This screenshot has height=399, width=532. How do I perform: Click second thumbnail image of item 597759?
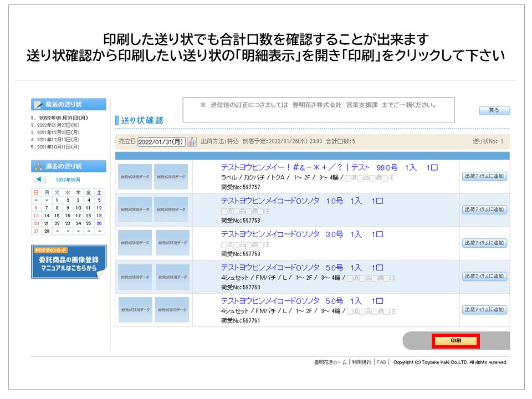172,243
